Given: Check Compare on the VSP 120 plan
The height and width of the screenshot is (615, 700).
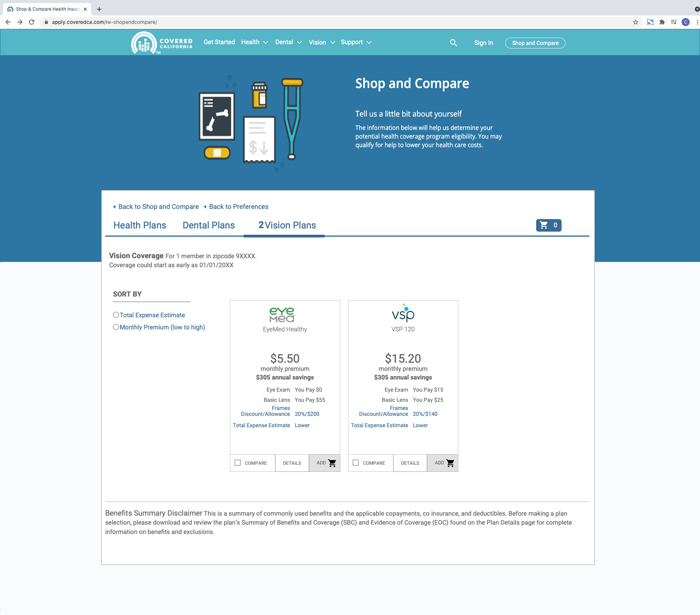Looking at the screenshot, I should (355, 462).
